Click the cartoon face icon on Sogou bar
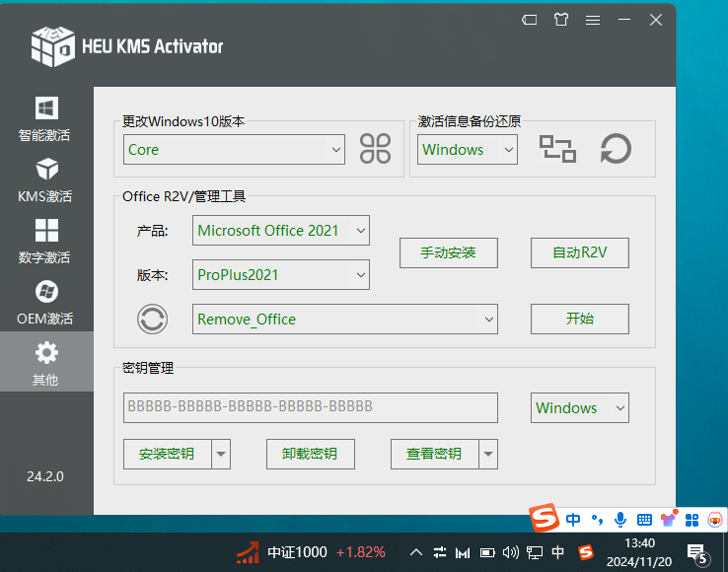 (x=715, y=519)
